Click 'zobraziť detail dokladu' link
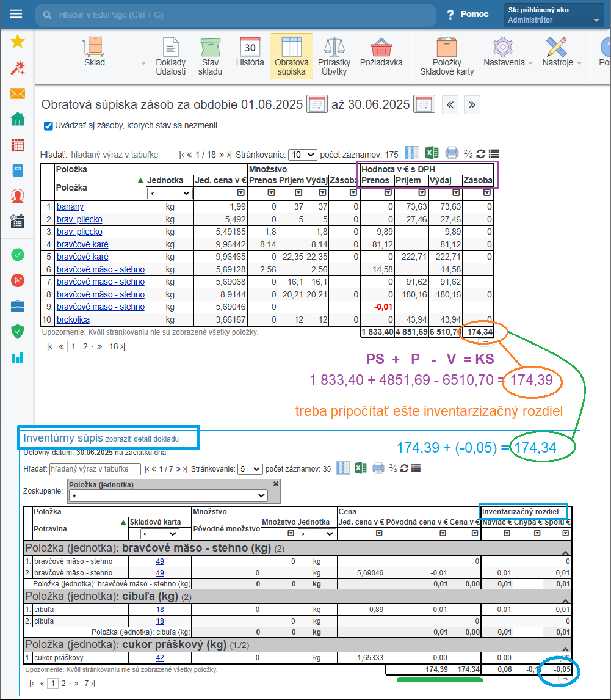 click(x=142, y=439)
